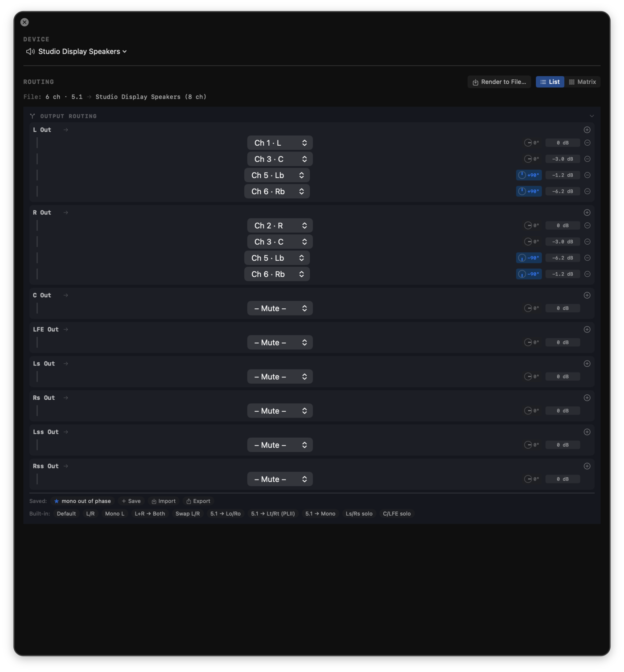624x672 pixels.
Task: Apply the 5.1 → Lt/Rt (PLII) preset
Action: tap(273, 514)
